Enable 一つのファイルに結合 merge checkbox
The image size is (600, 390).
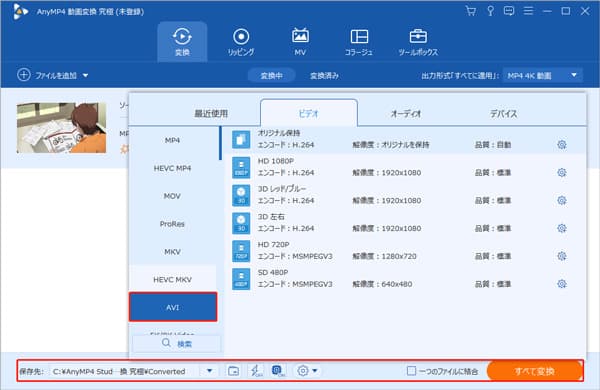[411, 371]
